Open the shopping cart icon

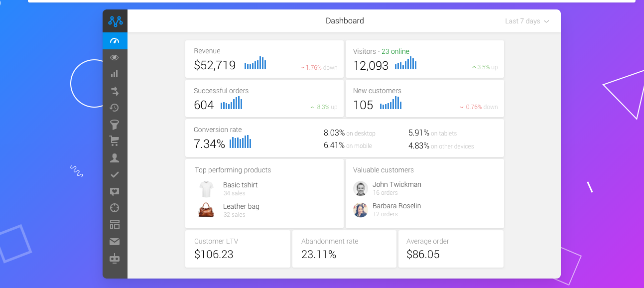(115, 141)
